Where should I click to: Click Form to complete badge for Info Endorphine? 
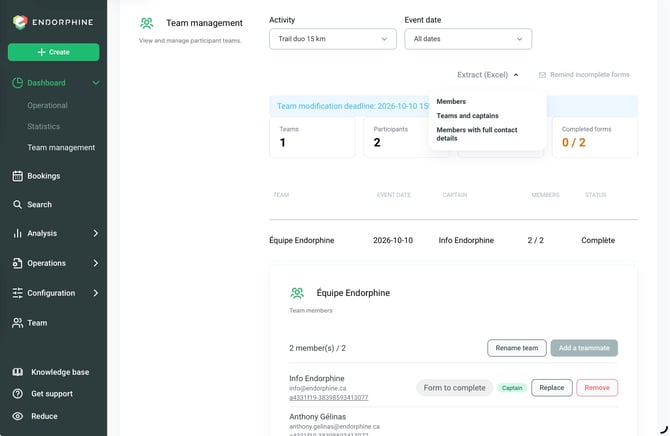(x=455, y=388)
